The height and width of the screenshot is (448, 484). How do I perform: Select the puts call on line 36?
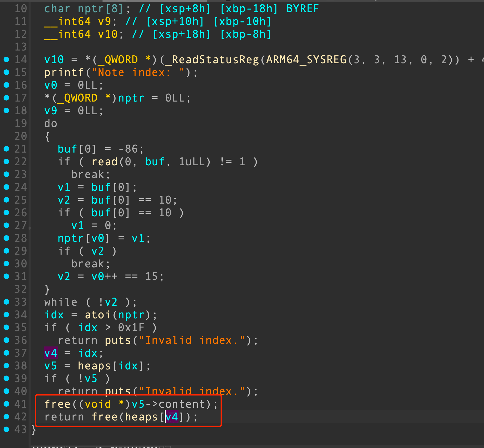[118, 341]
